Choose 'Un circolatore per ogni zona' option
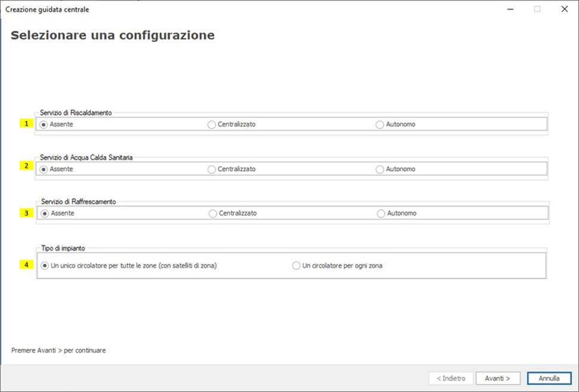The height and width of the screenshot is (392, 579). pos(296,266)
